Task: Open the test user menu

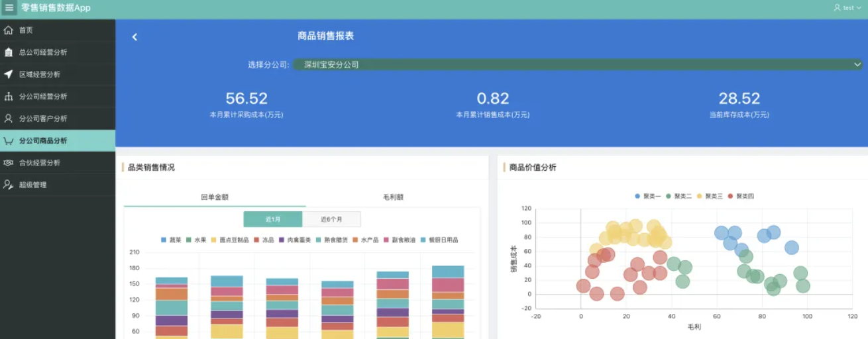Action: coord(847,8)
